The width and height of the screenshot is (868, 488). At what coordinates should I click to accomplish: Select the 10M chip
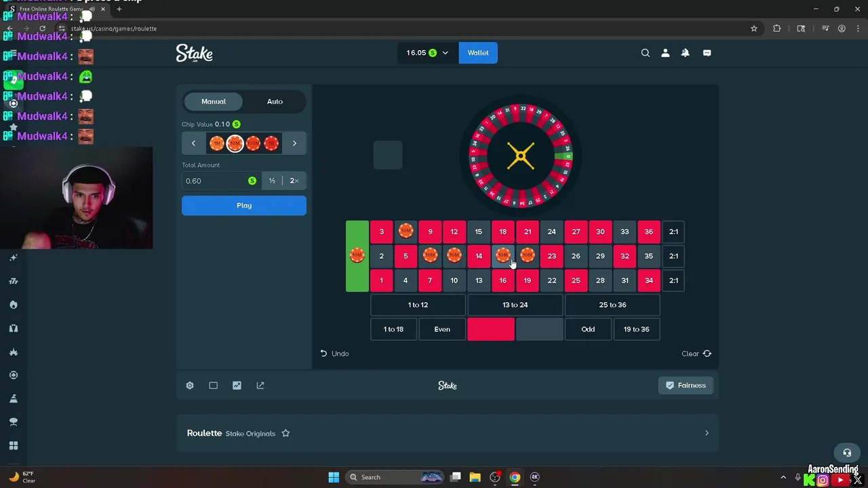[x=235, y=143]
